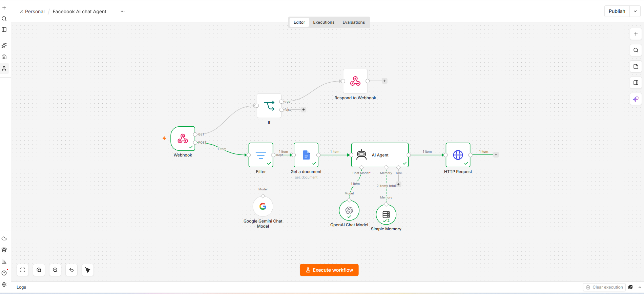Click the reset zoom arrow icon
Viewport: 644px width, 294px height.
71,270
